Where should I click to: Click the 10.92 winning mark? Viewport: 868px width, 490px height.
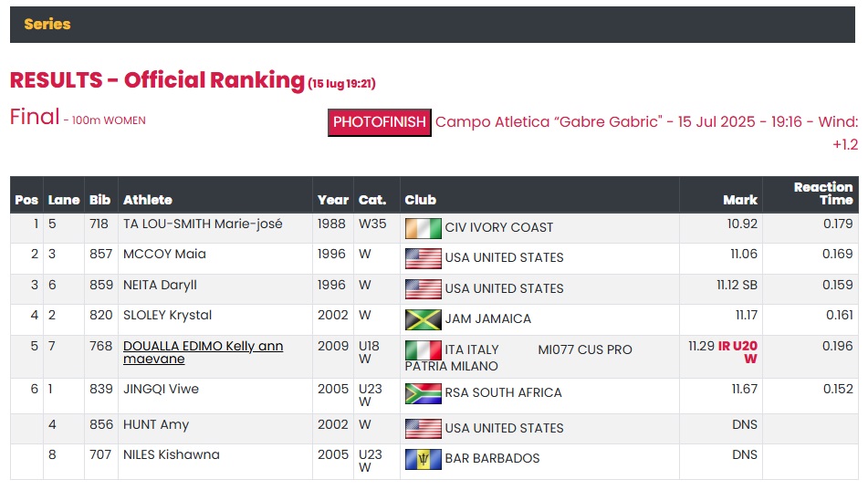[742, 224]
